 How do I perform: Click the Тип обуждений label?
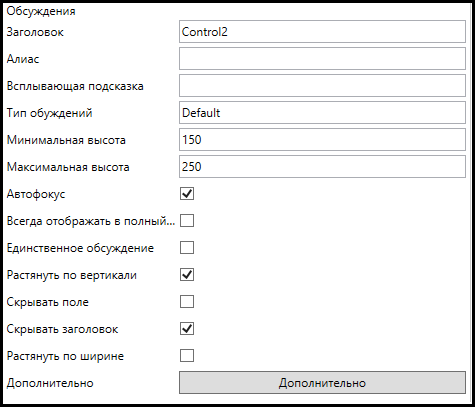[x=49, y=113]
